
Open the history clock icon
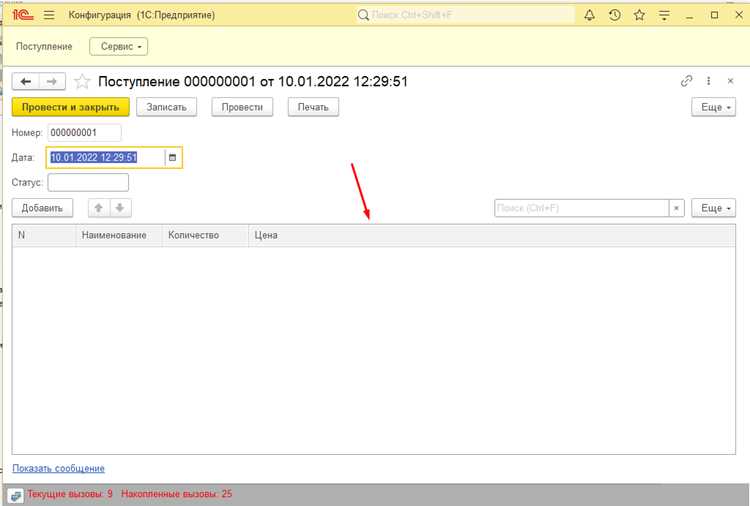pyautogui.click(x=615, y=15)
